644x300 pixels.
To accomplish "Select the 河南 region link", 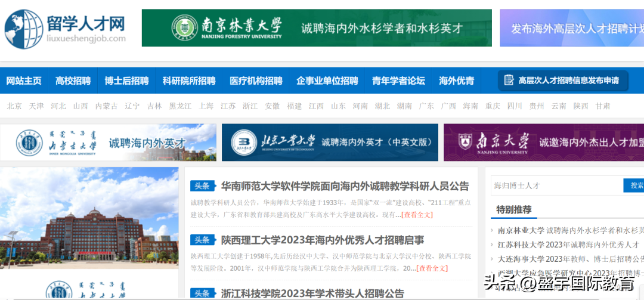I will click(360, 106).
